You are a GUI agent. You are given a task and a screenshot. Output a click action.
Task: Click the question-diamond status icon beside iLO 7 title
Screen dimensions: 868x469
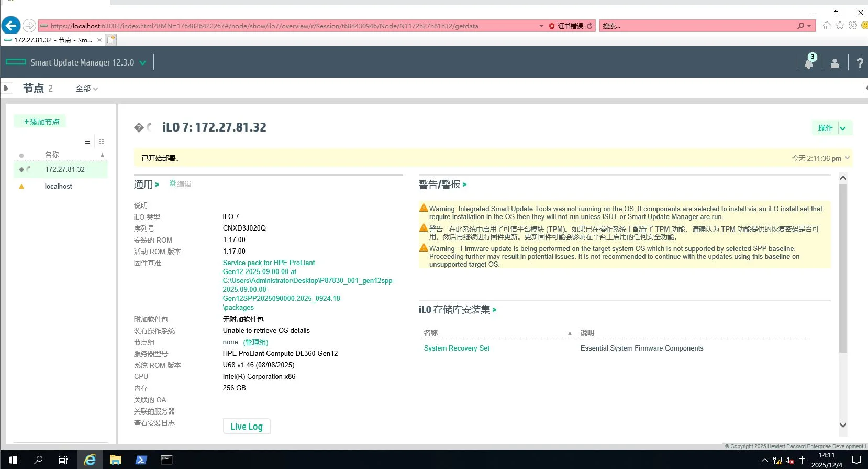[x=138, y=127]
